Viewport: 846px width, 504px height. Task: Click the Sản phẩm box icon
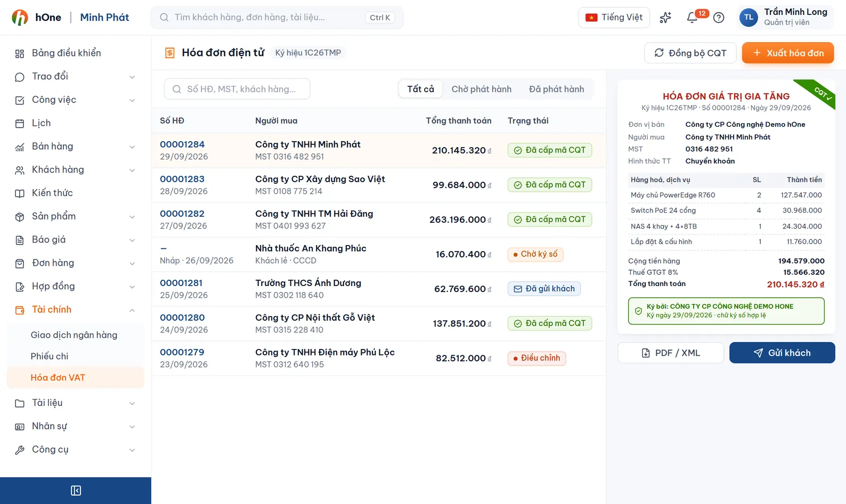tap(20, 217)
